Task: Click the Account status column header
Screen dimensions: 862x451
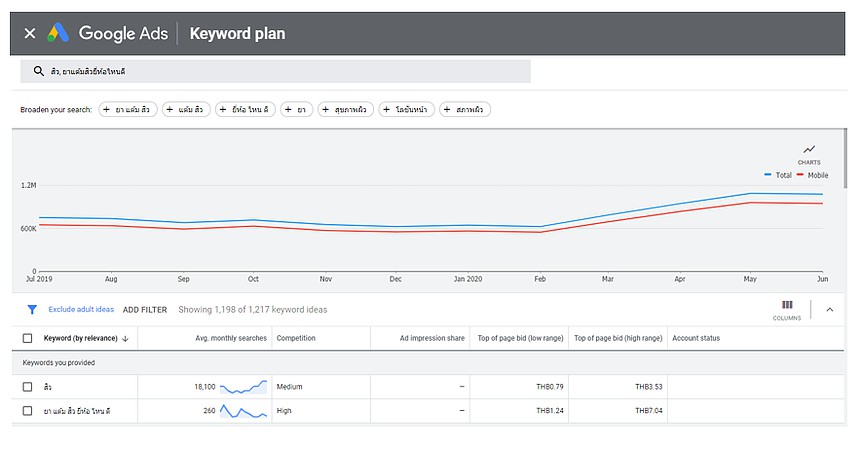Action: [x=696, y=338]
